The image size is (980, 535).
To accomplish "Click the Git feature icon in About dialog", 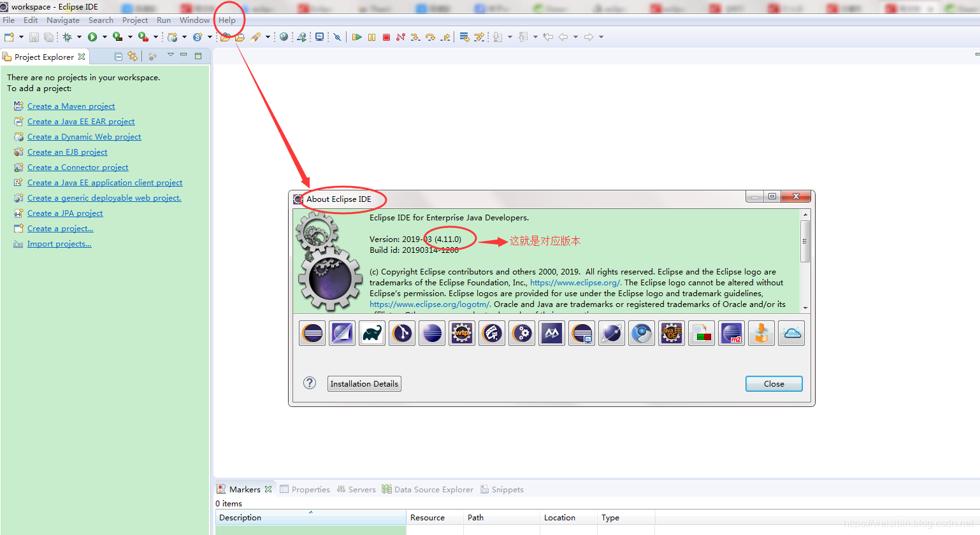I will coord(402,333).
